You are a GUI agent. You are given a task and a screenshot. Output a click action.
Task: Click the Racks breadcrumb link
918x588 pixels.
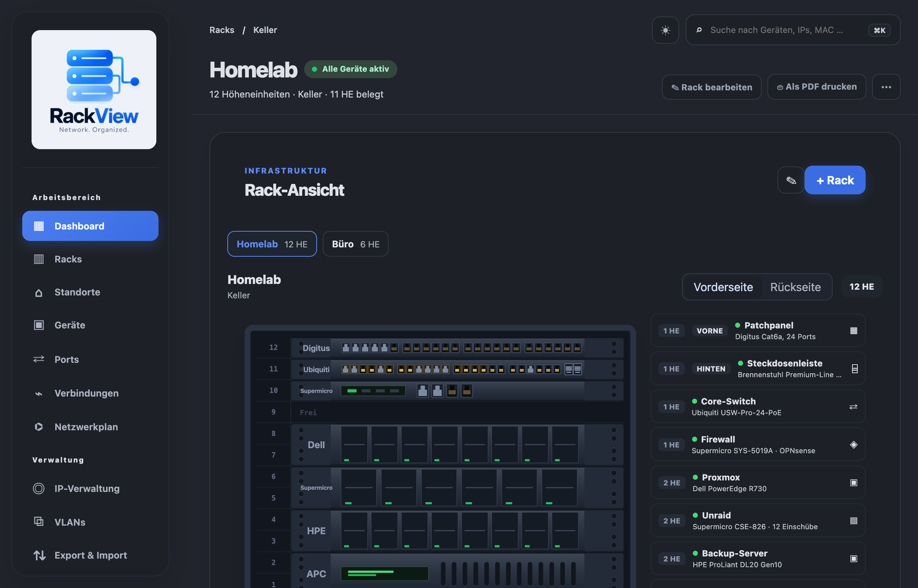pos(222,30)
